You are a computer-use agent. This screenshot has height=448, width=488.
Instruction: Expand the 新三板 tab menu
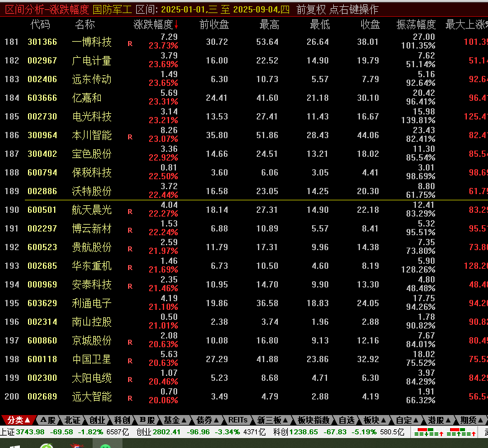tap(273, 420)
